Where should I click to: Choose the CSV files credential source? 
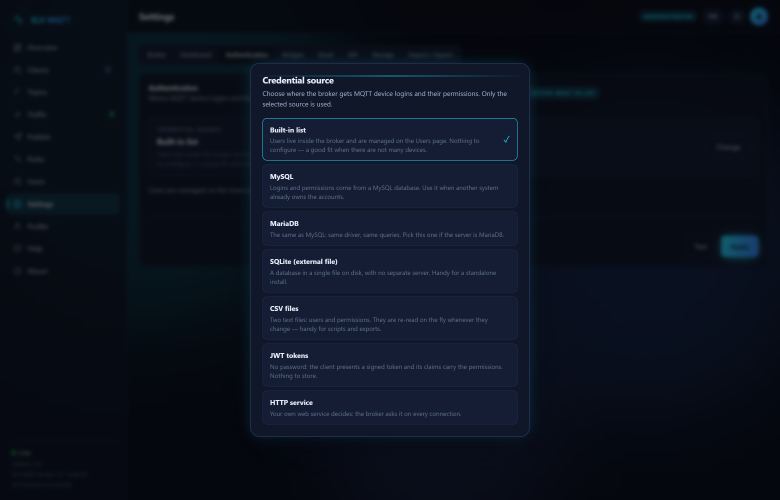pos(390,318)
